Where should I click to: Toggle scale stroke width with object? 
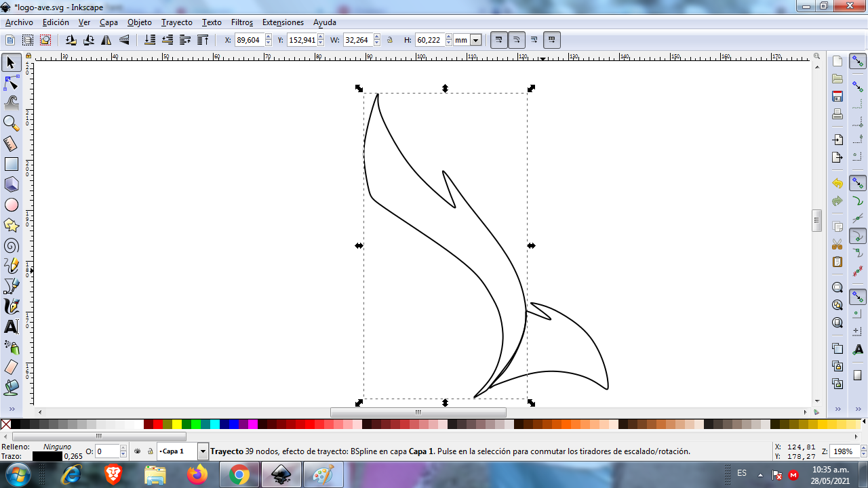point(499,40)
